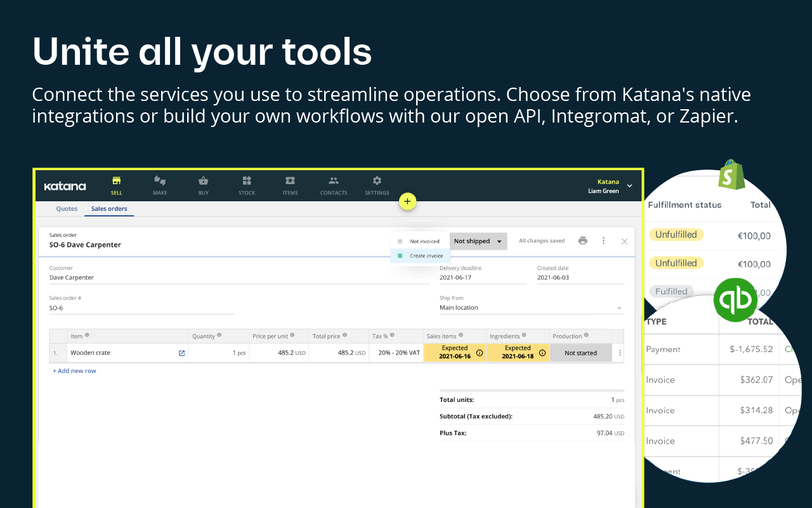Click the All changes saved status text
The height and width of the screenshot is (508, 812).
pos(542,241)
